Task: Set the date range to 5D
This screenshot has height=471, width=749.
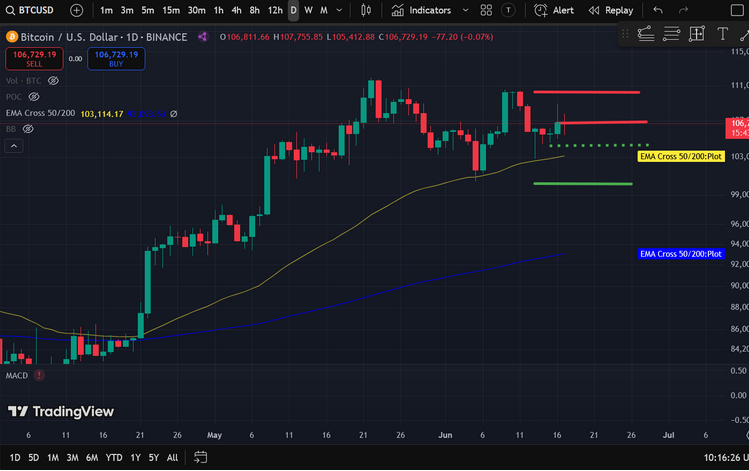Action: click(x=33, y=458)
